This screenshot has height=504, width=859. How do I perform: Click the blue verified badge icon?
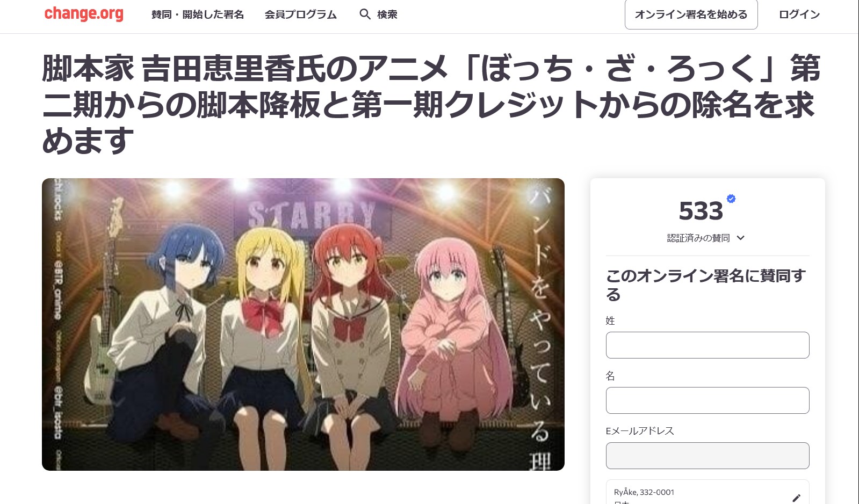point(731,199)
